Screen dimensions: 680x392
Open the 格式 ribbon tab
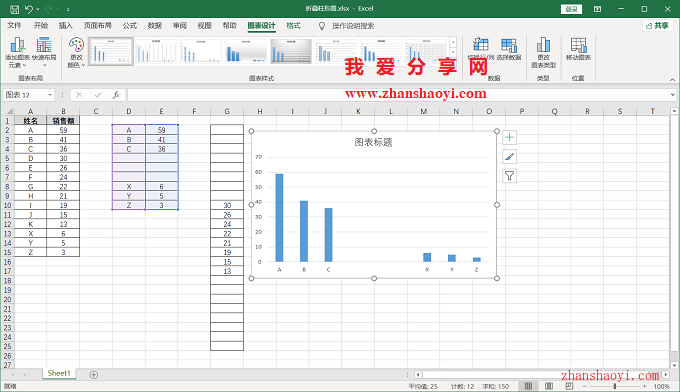pos(294,26)
